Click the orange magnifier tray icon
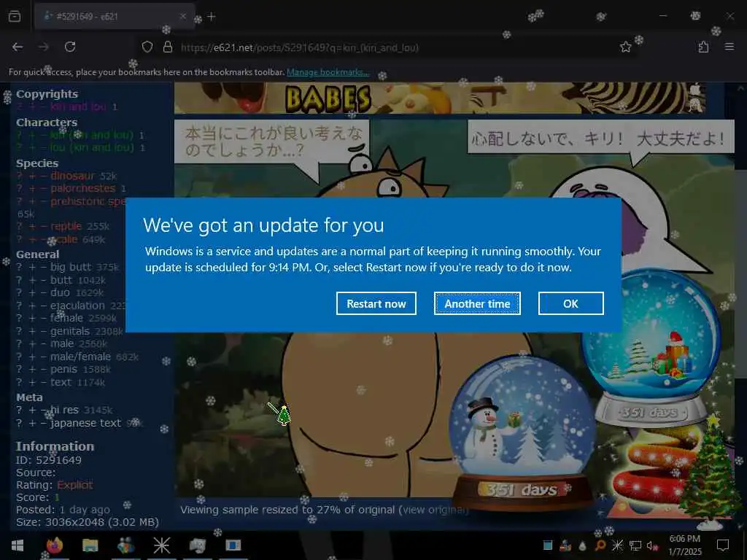Viewport: 747px width, 560px height. click(x=600, y=545)
